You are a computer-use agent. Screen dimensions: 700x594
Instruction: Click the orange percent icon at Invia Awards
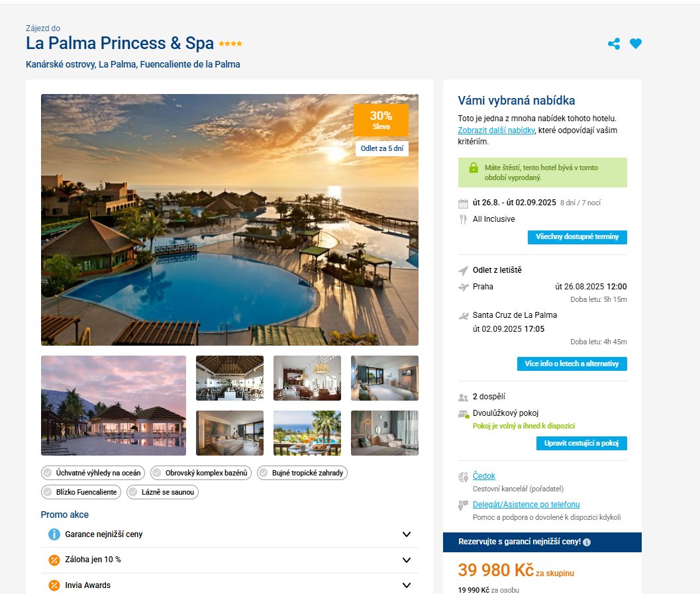(54, 585)
